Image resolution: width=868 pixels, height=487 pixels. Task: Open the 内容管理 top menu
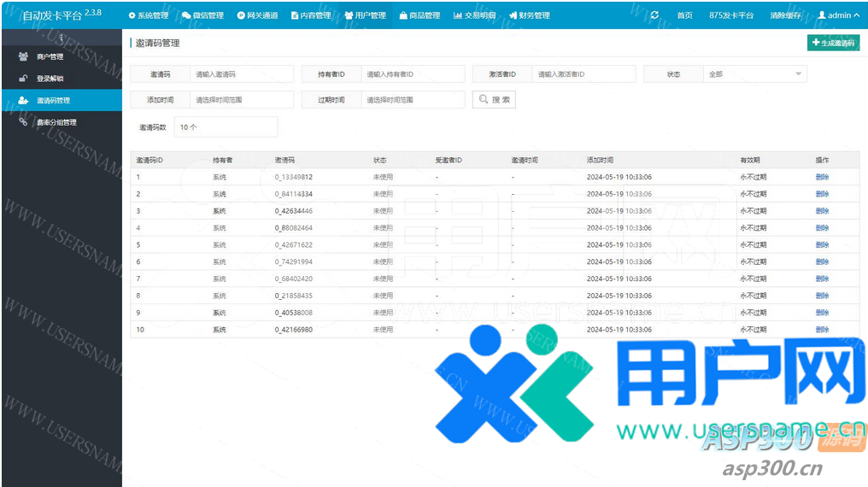[311, 15]
